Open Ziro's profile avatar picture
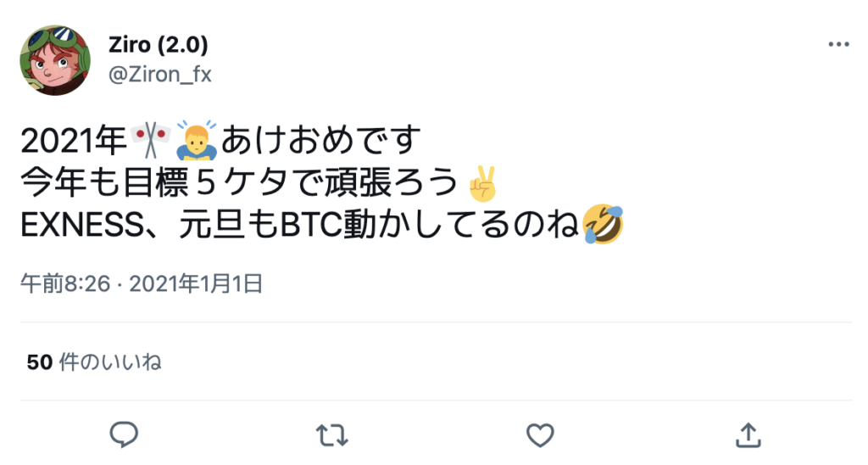 tap(55, 60)
